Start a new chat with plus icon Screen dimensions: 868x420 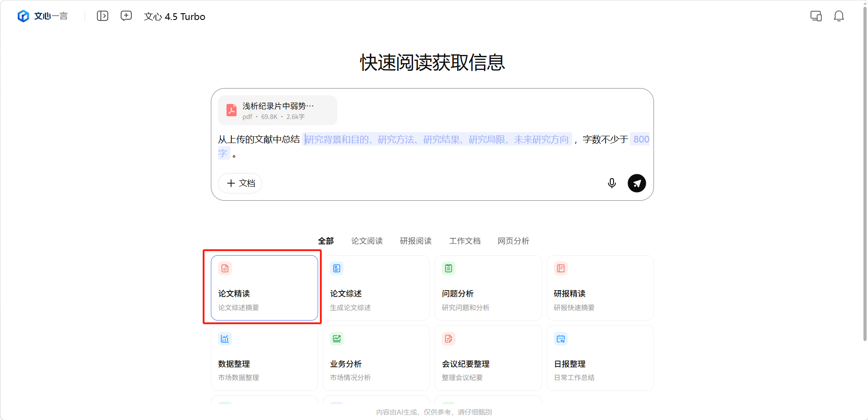click(x=126, y=16)
